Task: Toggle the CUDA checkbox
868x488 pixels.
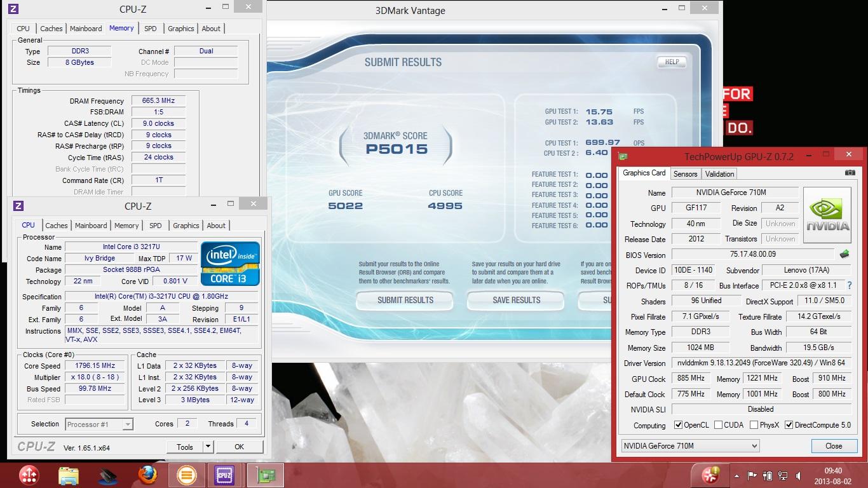Action: click(718, 425)
